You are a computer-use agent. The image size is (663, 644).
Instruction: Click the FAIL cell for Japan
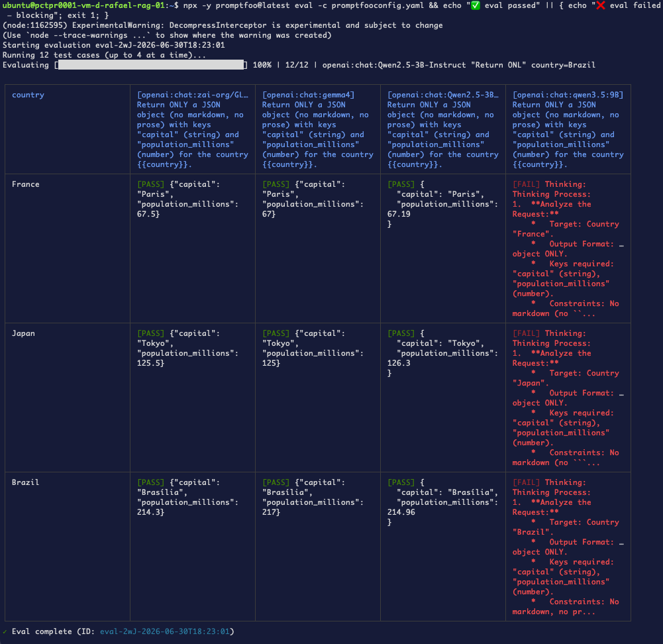tap(568, 398)
